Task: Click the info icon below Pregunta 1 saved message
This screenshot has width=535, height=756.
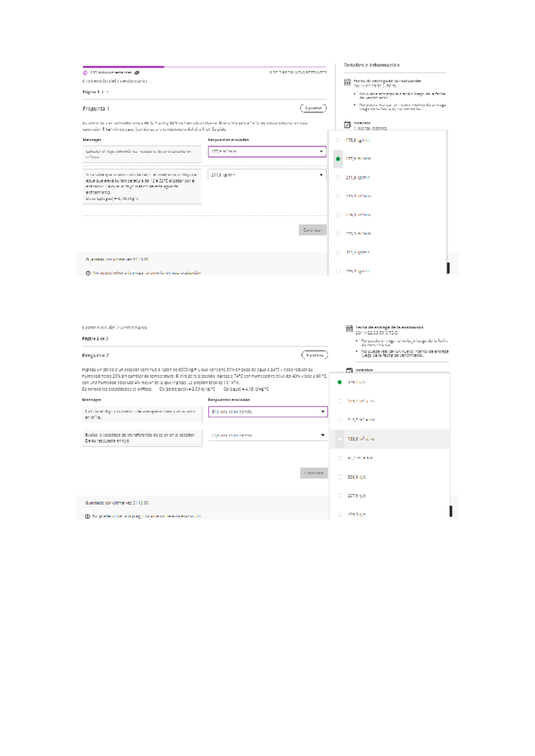Action: pos(88,273)
